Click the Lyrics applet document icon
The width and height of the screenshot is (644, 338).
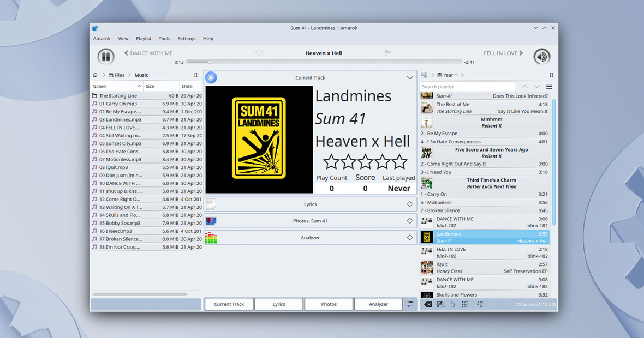pos(211,204)
